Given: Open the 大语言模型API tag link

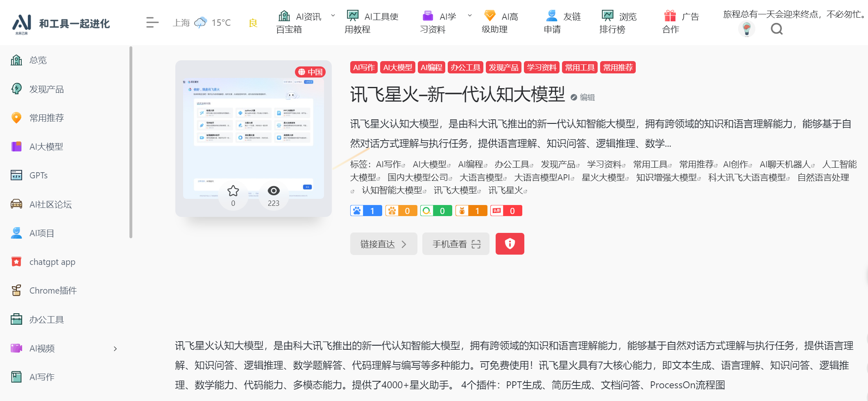Looking at the screenshot, I should pyautogui.click(x=544, y=178).
